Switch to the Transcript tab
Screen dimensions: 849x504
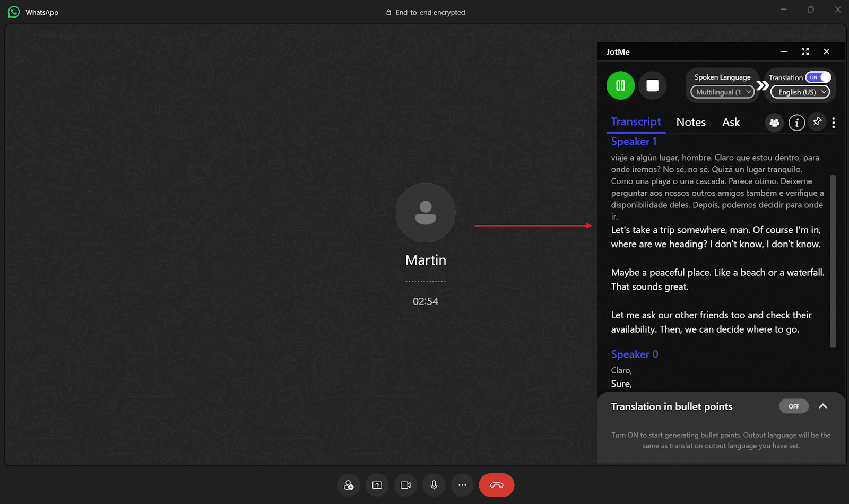click(636, 122)
